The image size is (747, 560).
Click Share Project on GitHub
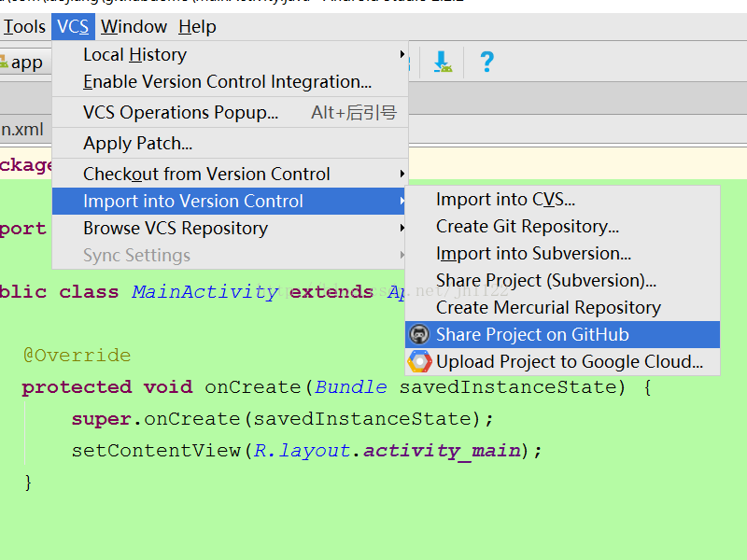(562, 335)
